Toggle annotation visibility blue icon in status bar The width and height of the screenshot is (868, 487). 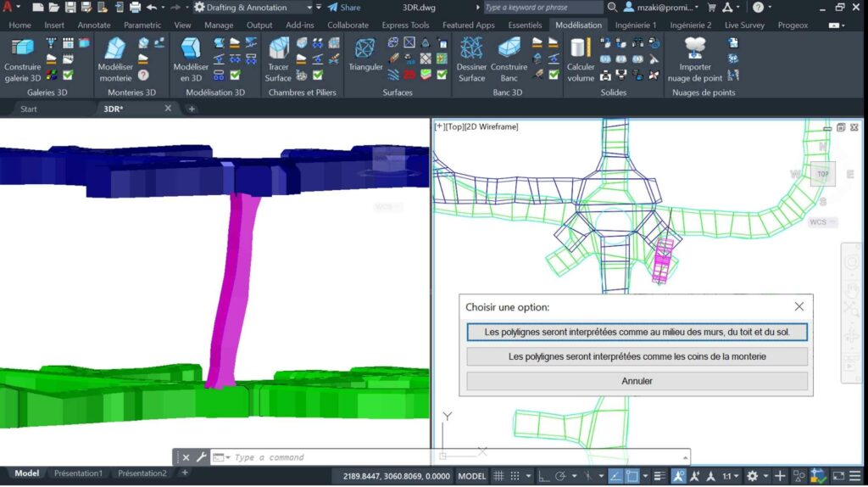pos(678,475)
